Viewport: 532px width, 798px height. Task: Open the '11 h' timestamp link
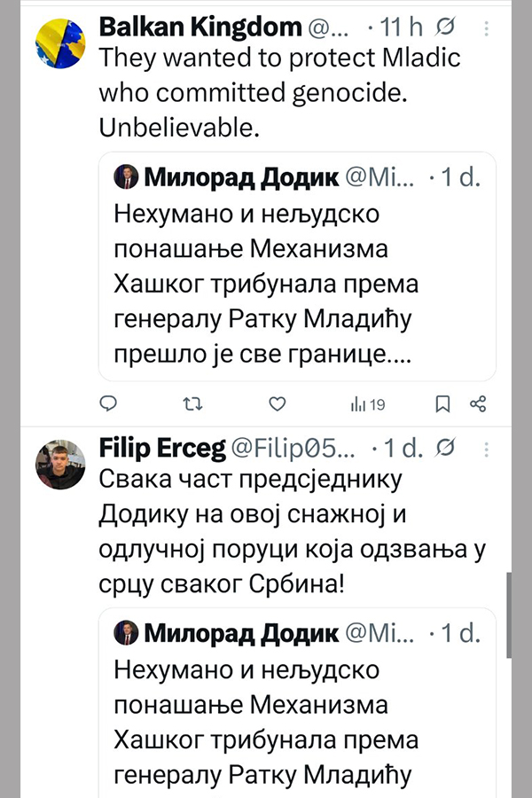[x=403, y=27]
